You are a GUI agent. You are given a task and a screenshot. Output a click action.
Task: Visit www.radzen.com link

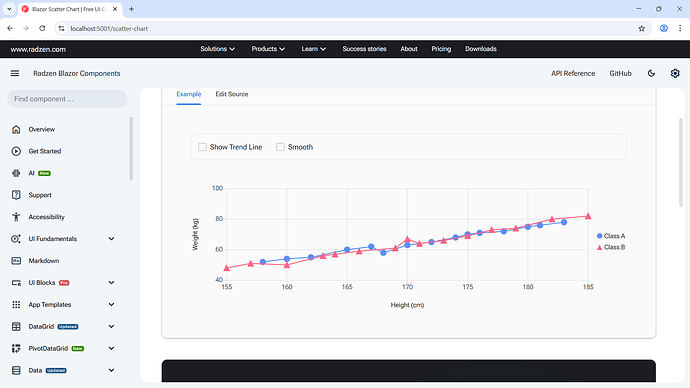[38, 49]
